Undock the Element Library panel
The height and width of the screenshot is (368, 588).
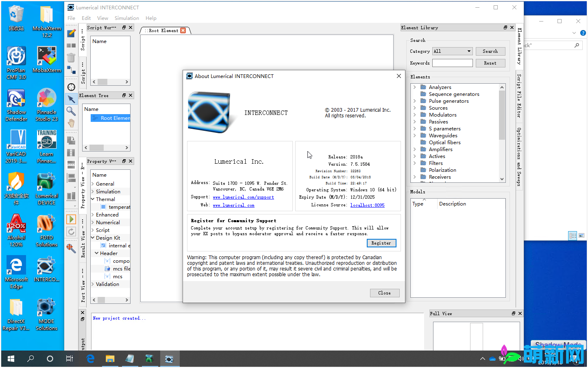pos(505,28)
